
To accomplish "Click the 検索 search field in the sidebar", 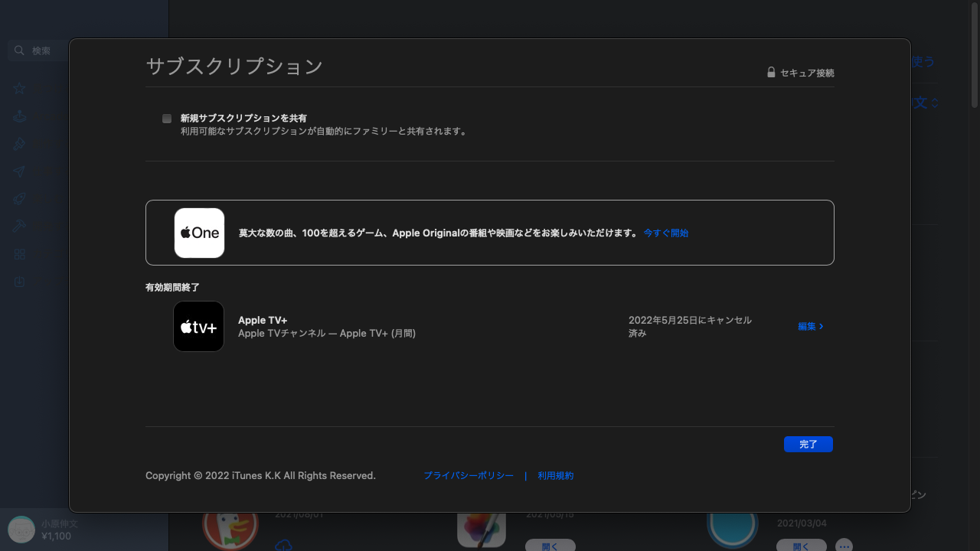I will (38, 51).
